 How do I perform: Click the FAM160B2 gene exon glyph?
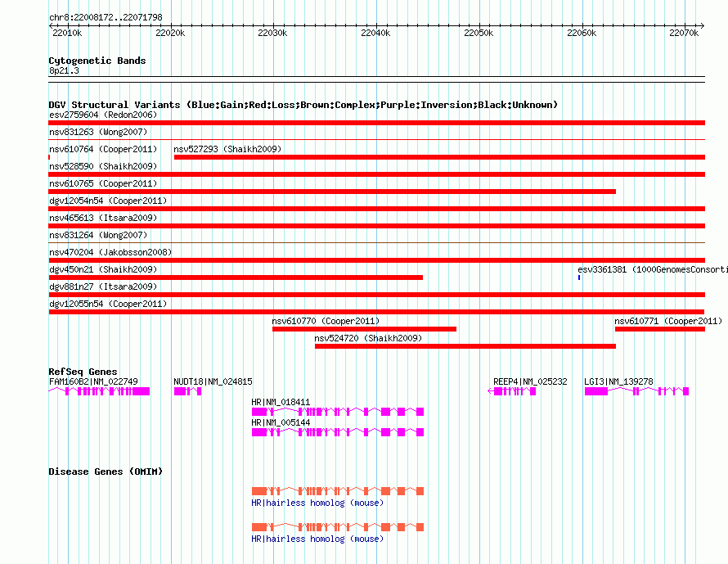(99, 391)
